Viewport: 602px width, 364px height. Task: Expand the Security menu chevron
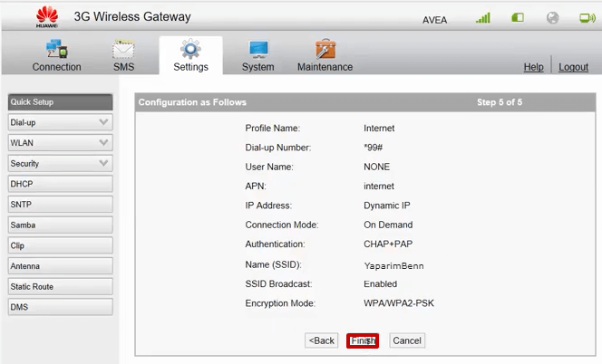pyautogui.click(x=103, y=163)
